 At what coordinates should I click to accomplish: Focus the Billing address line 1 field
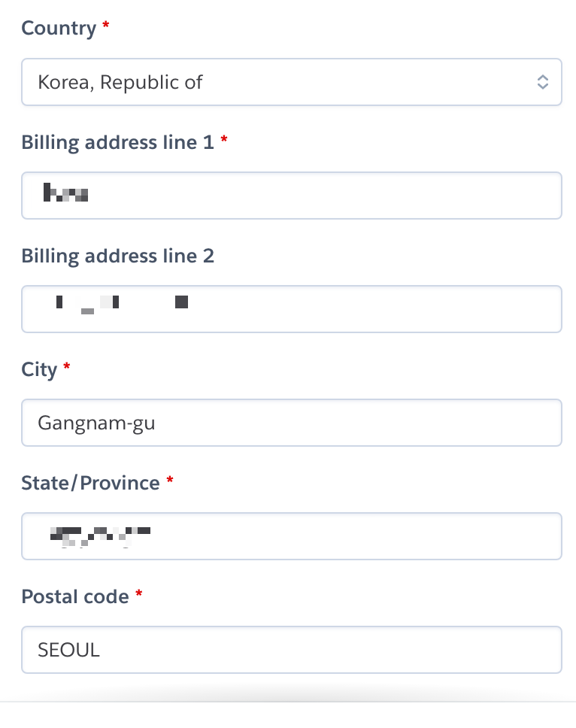pyautogui.click(x=292, y=196)
